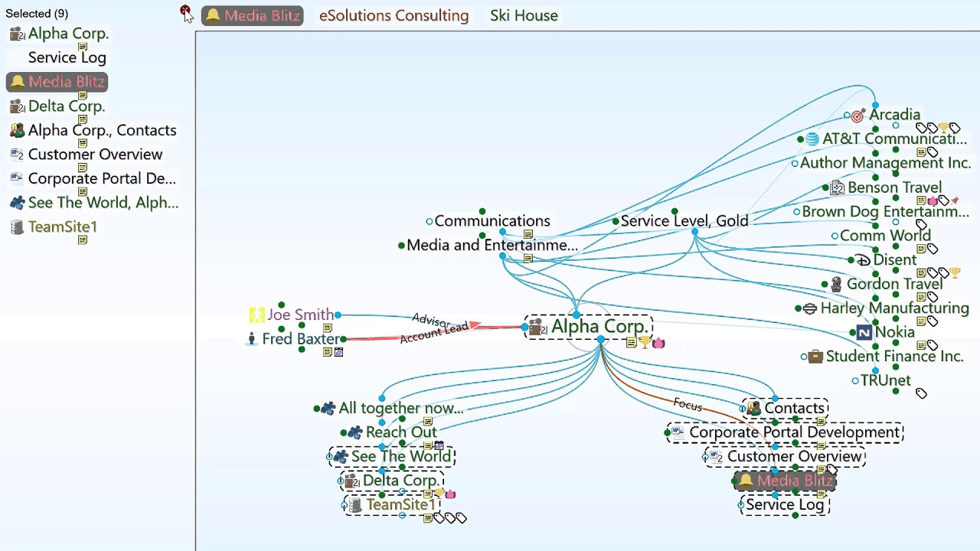
Task: Click the AT&T Communications globe icon
Action: tap(812, 139)
